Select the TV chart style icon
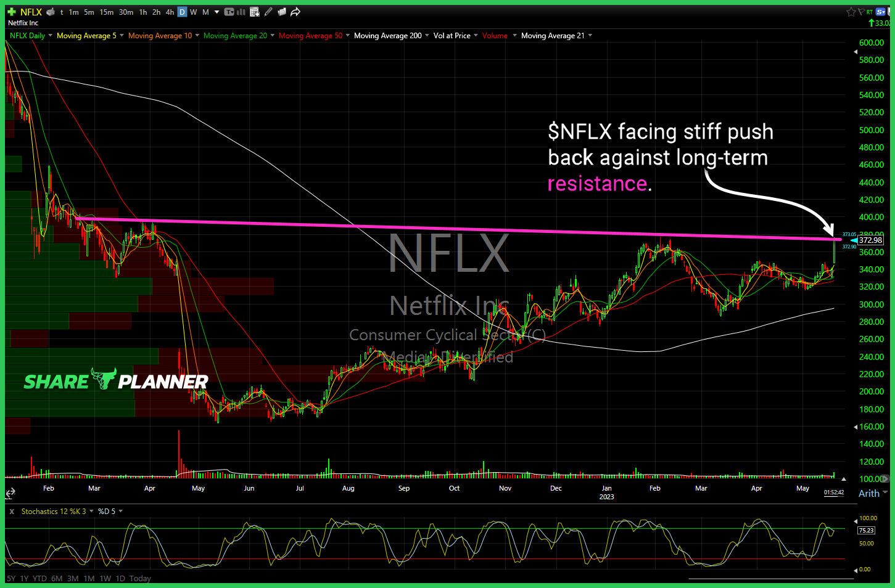 tap(228, 12)
